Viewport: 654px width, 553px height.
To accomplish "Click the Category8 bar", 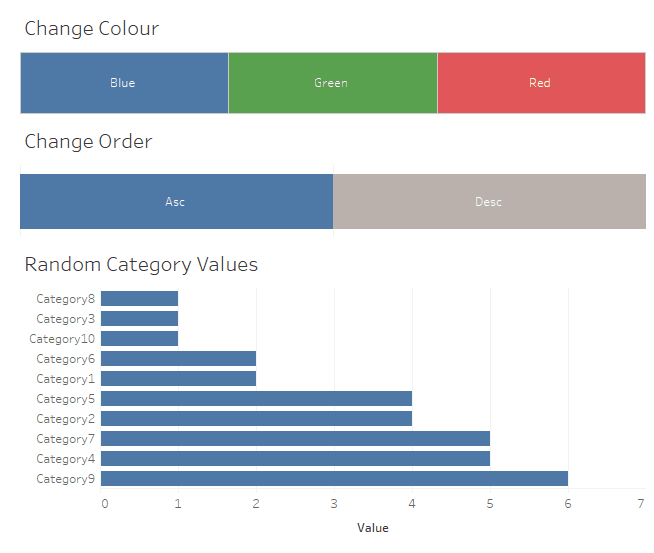I will (140, 299).
